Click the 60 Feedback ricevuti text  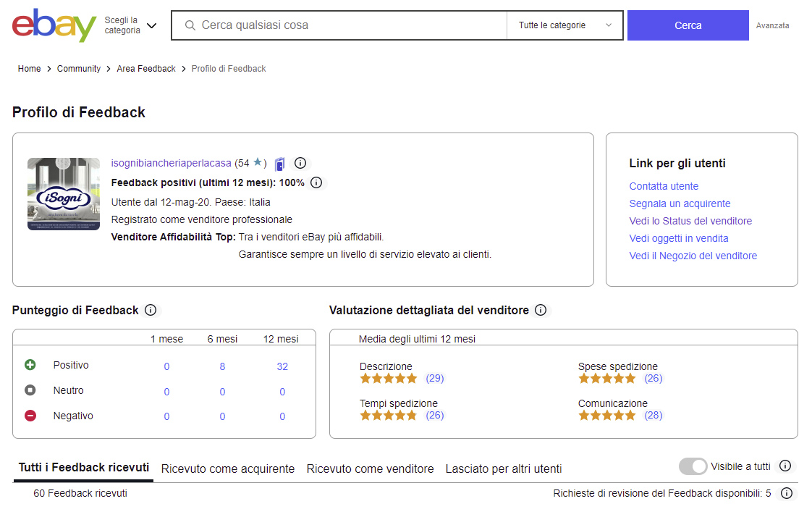80,493
